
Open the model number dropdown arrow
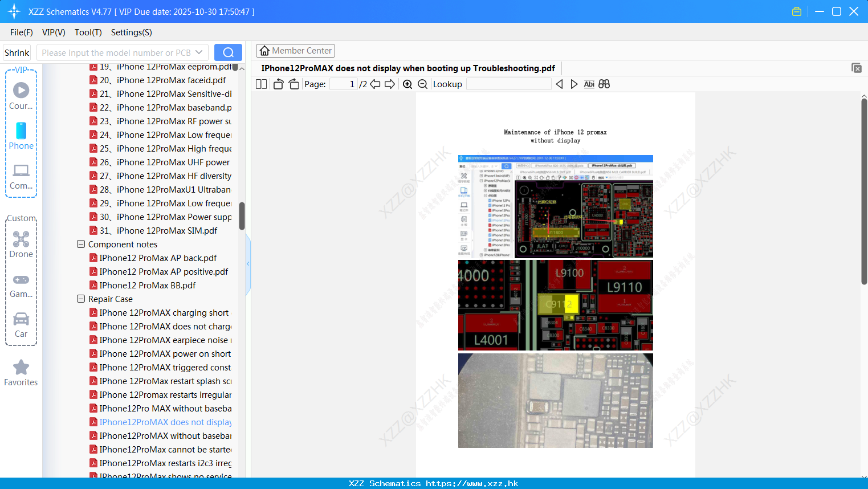pyautogui.click(x=199, y=52)
